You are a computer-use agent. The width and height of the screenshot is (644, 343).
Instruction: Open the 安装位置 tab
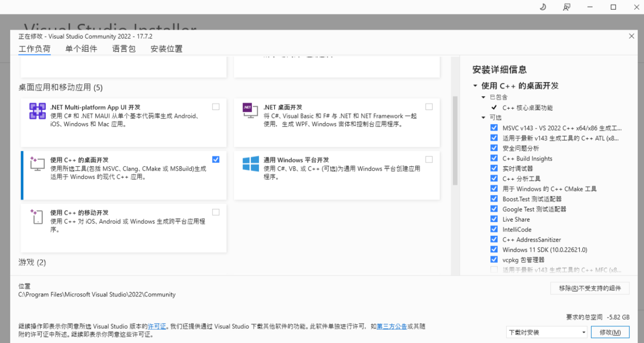167,49
